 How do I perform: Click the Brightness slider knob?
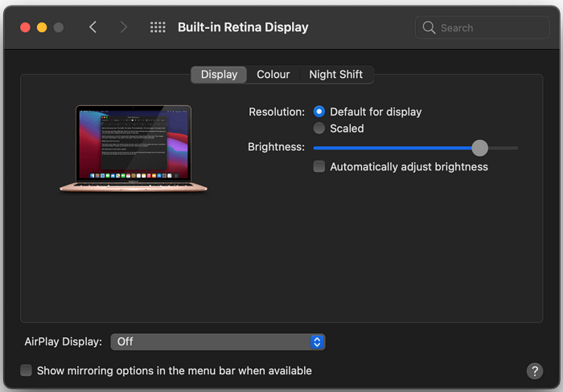pos(479,148)
